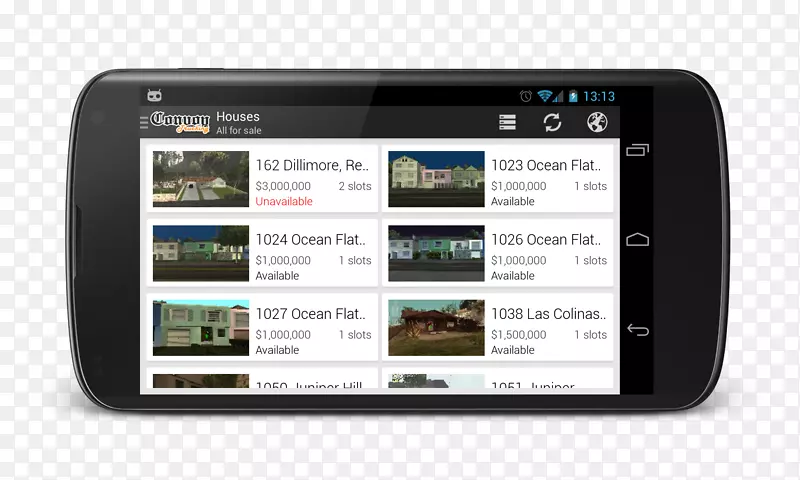This screenshot has height=480, width=800.
Task: Select the 1027 Ocean Flat.. title
Action: point(310,314)
